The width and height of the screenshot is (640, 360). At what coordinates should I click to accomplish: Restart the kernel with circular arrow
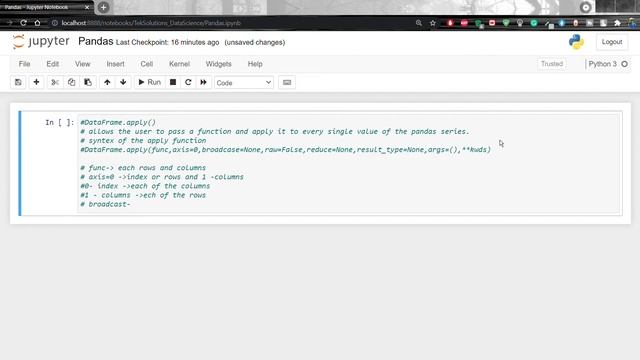click(188, 82)
